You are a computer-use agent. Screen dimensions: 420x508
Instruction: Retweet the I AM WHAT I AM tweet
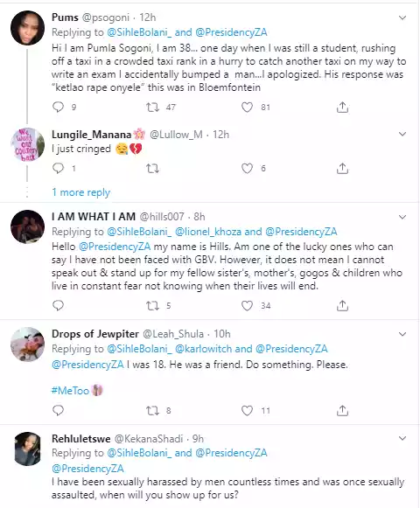coord(152,305)
